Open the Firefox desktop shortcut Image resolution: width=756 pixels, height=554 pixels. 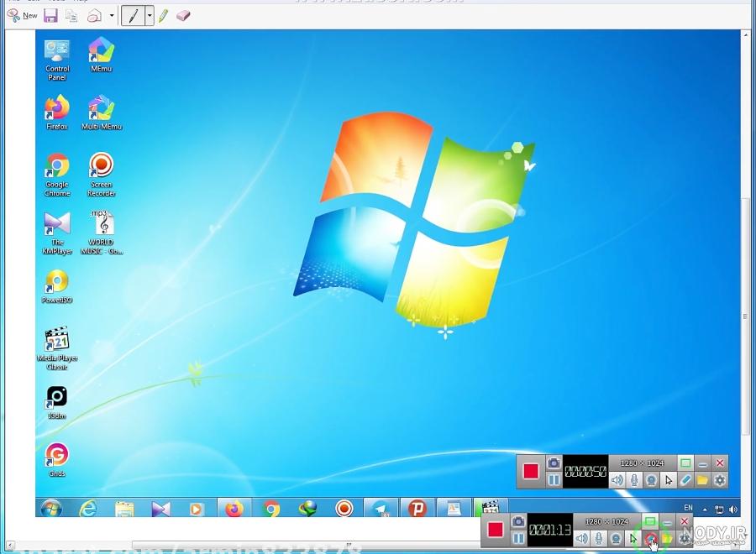(x=57, y=112)
